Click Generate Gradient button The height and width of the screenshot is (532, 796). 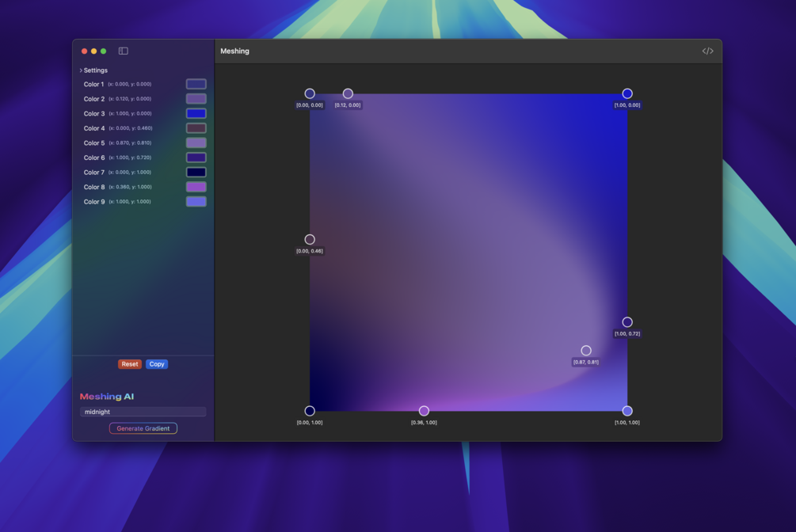(143, 428)
